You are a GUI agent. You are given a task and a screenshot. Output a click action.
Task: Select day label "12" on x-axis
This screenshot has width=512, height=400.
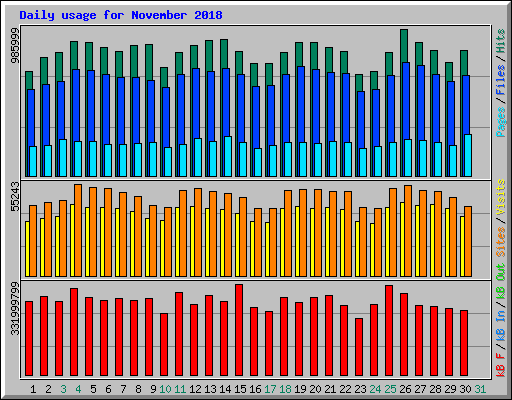point(195,389)
